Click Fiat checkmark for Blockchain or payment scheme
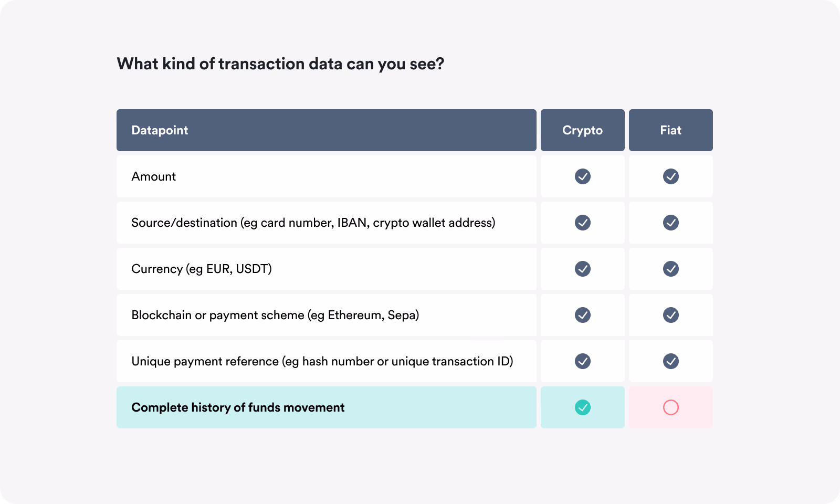Screen dimensions: 840x504 (671, 315)
